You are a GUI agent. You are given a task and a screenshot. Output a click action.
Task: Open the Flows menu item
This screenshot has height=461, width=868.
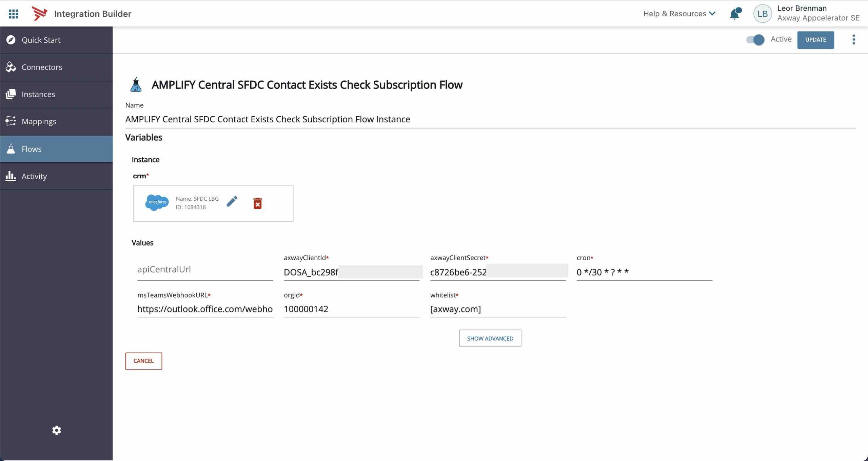pyautogui.click(x=56, y=149)
